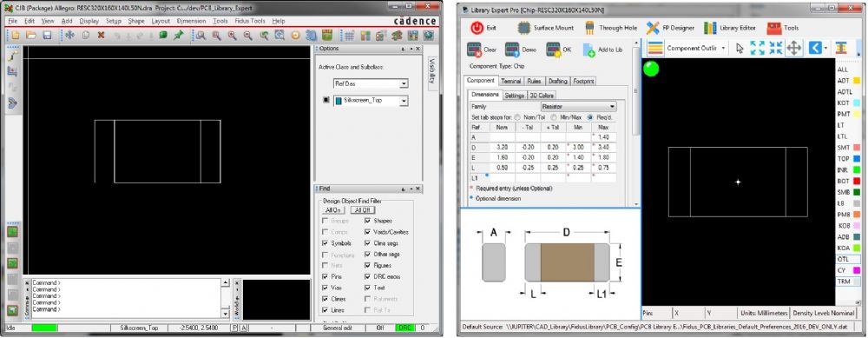The width and height of the screenshot is (868, 338).
Task: Open FP Designer in Library Expert
Action: pos(670,27)
